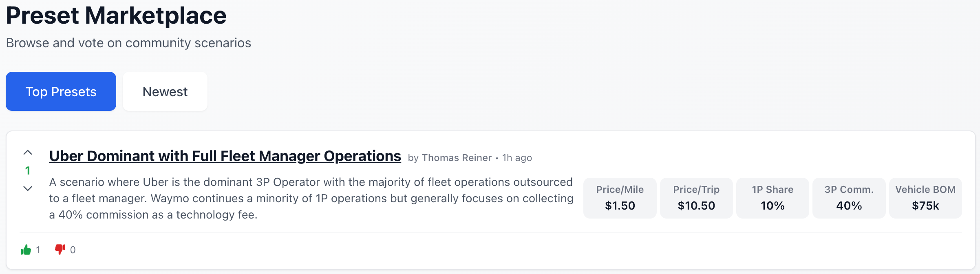Click the "Browse and vote on community scenarios" subtitle
The height and width of the screenshot is (274, 980).
(x=128, y=43)
